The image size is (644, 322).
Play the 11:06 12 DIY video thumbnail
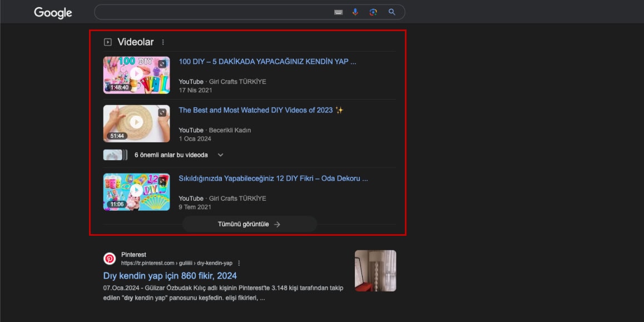[x=136, y=192]
